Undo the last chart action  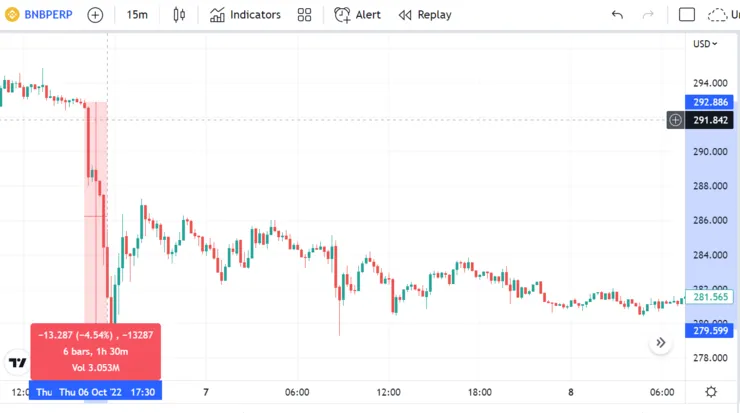617,15
